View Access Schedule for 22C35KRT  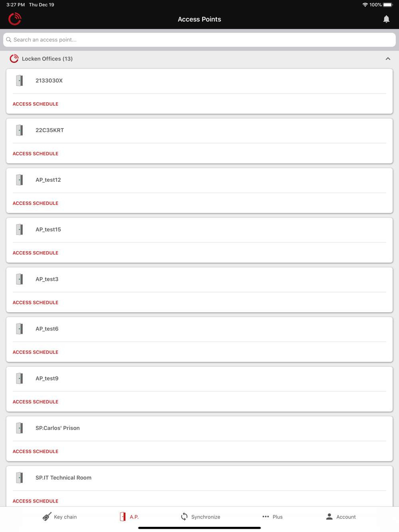click(36, 154)
